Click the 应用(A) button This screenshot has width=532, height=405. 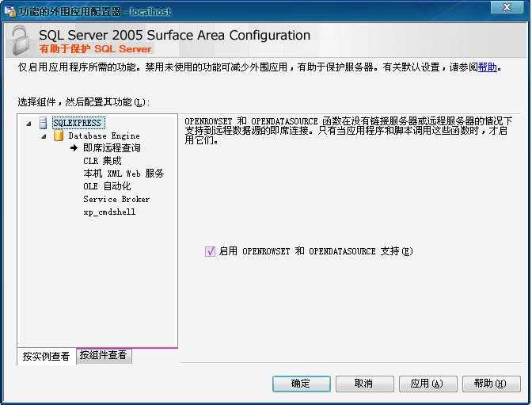(x=427, y=384)
